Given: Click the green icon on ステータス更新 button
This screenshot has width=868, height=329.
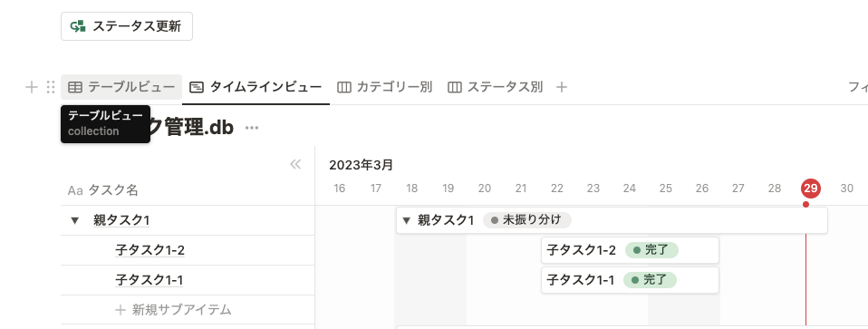Looking at the screenshot, I should pos(78,26).
